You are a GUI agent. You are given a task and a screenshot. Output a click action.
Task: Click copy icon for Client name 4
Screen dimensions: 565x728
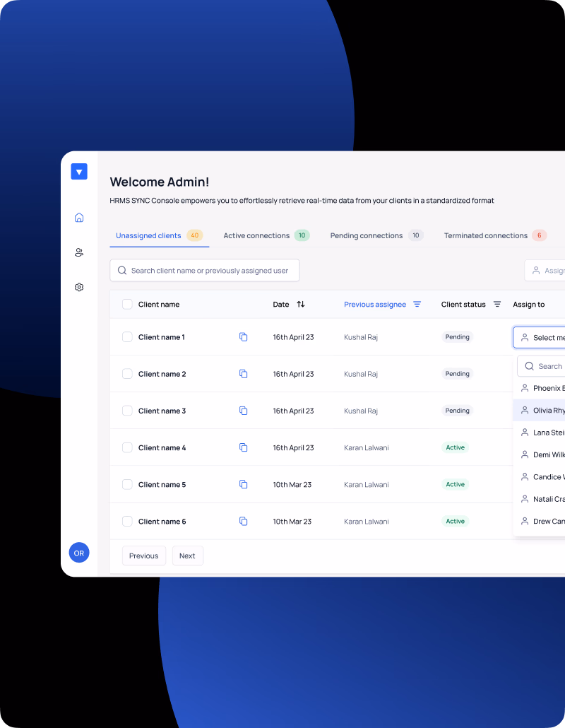(x=243, y=447)
